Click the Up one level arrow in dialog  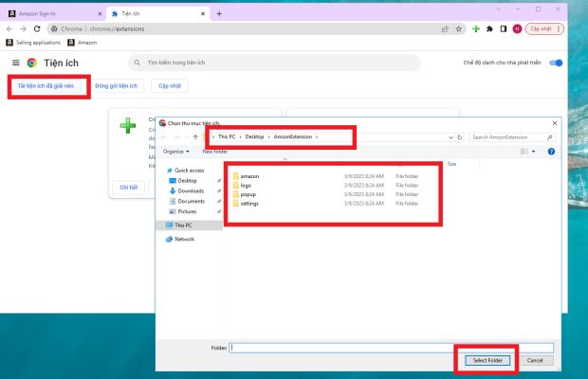(195, 136)
